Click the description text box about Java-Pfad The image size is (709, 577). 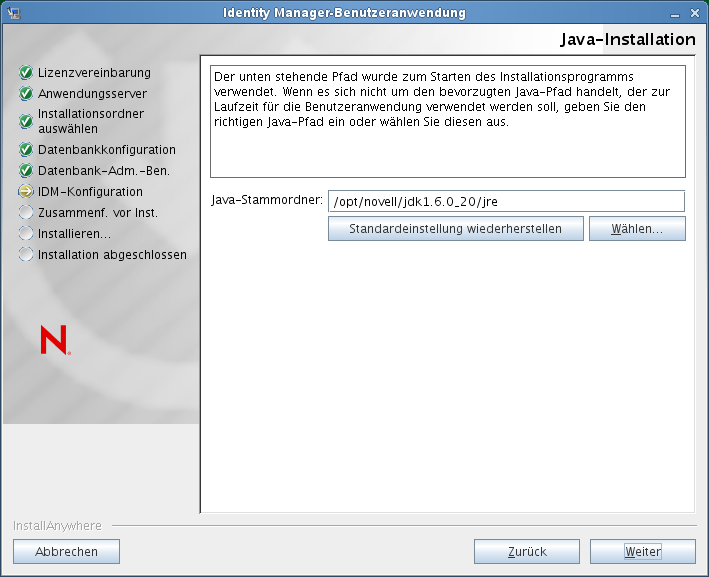pyautogui.click(x=448, y=122)
